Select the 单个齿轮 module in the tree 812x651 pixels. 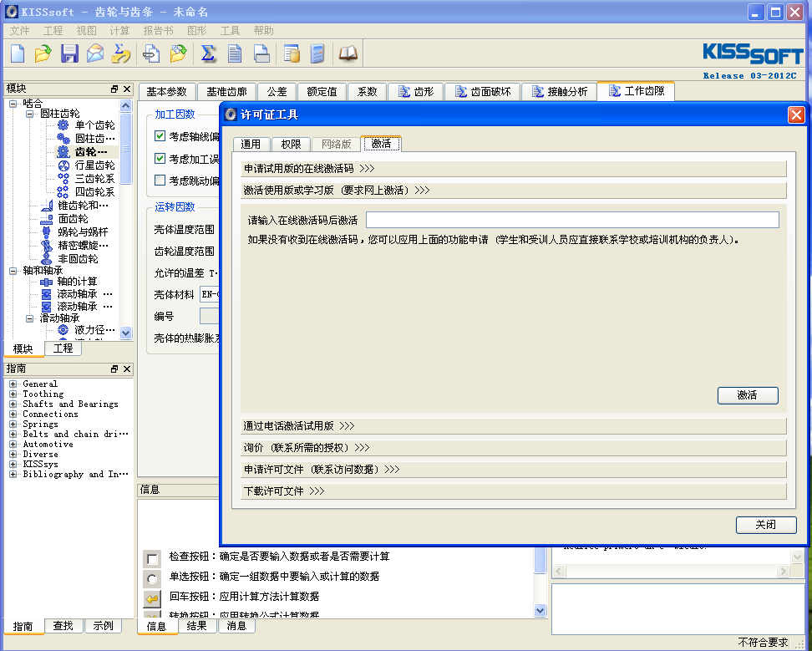(94, 125)
